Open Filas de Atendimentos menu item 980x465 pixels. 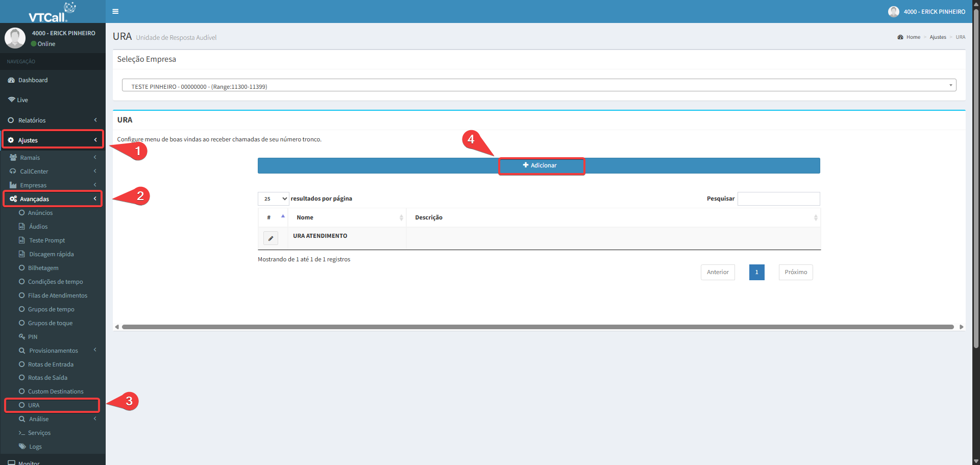pyautogui.click(x=57, y=296)
